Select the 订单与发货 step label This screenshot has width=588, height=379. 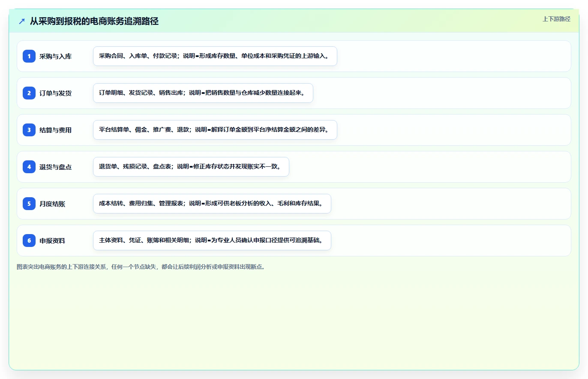(56, 93)
